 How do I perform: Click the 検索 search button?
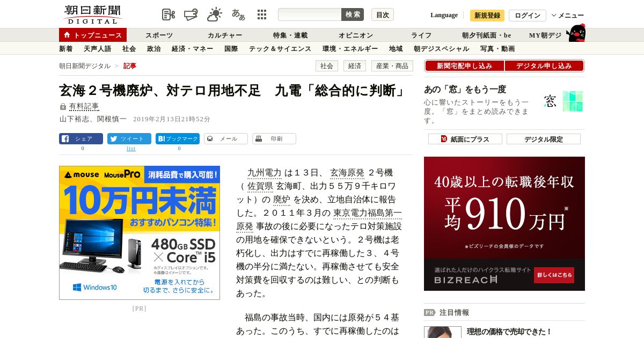pos(353,14)
